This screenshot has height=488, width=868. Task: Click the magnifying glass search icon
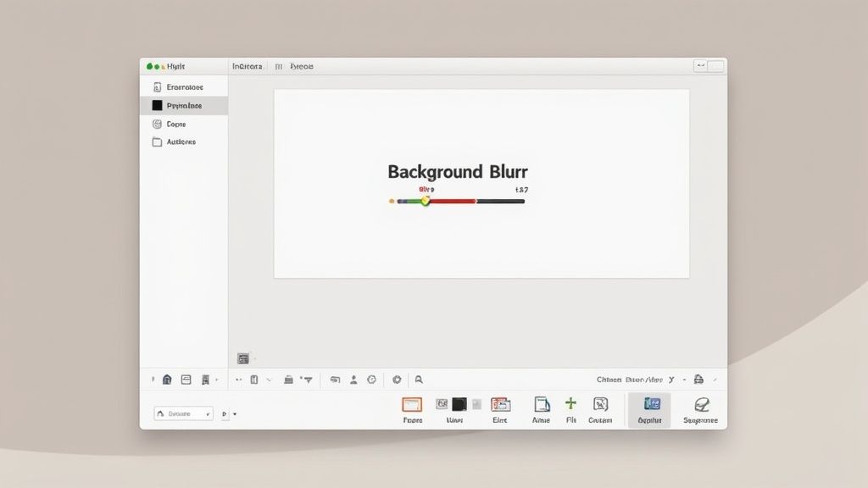click(419, 380)
